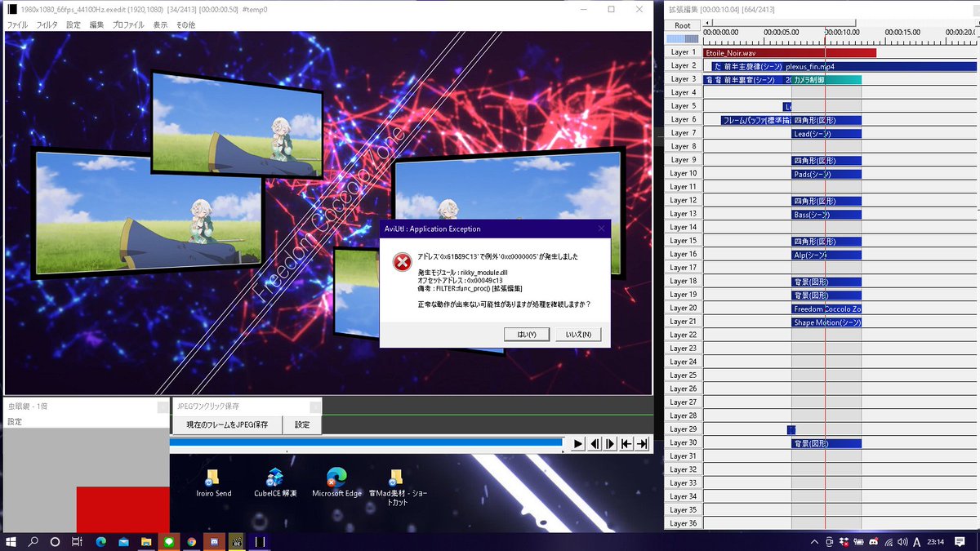The image size is (980, 551).
Task: Click 設定 button in JPEG save window
Action: click(x=302, y=424)
